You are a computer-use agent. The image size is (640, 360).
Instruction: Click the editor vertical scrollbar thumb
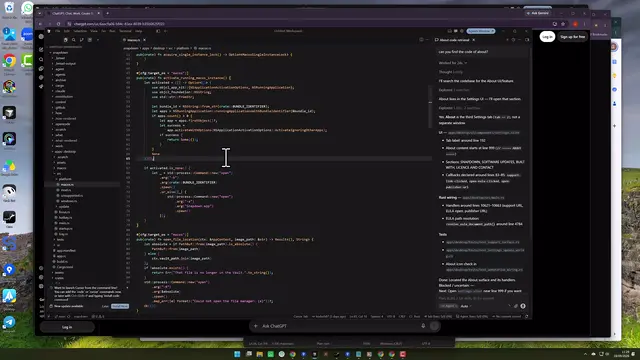coord(430,107)
